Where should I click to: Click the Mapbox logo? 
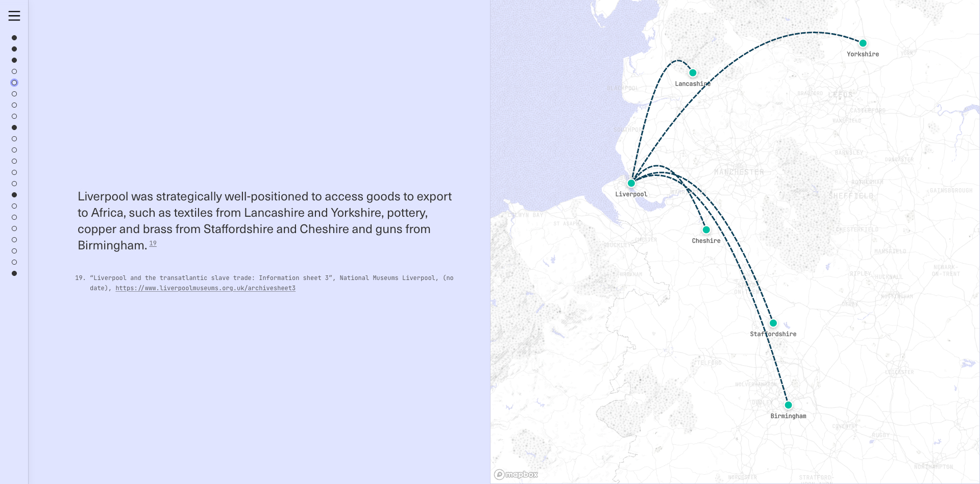point(516,474)
